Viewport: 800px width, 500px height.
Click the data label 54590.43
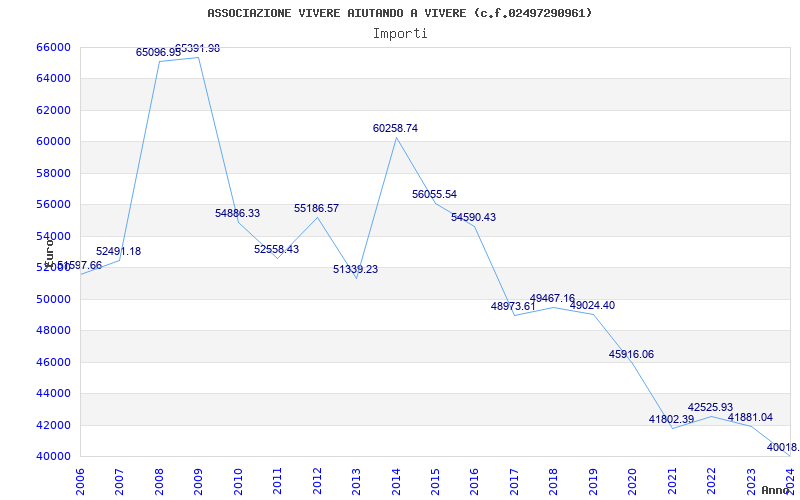point(473,217)
